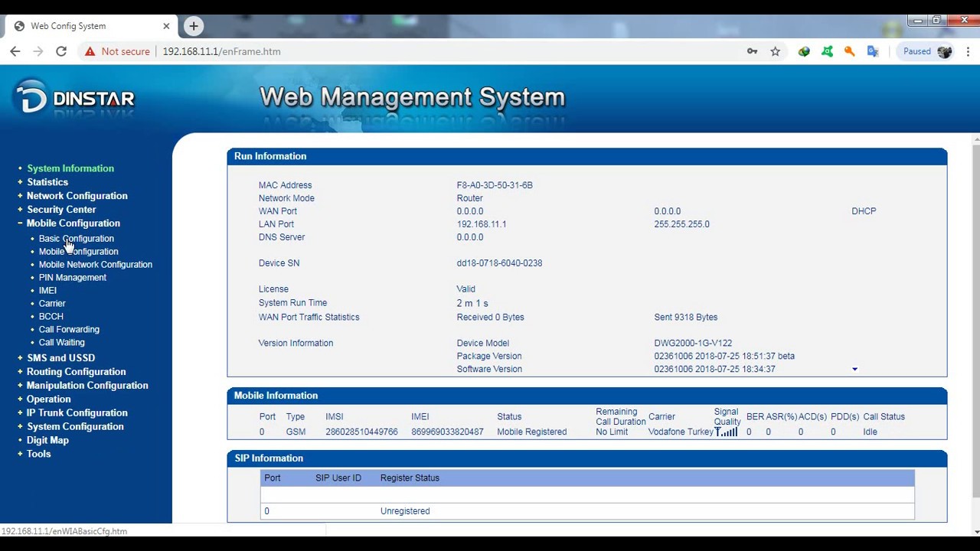Collapse the Mobile Configuration menu
The image size is (980, 551).
(73, 223)
